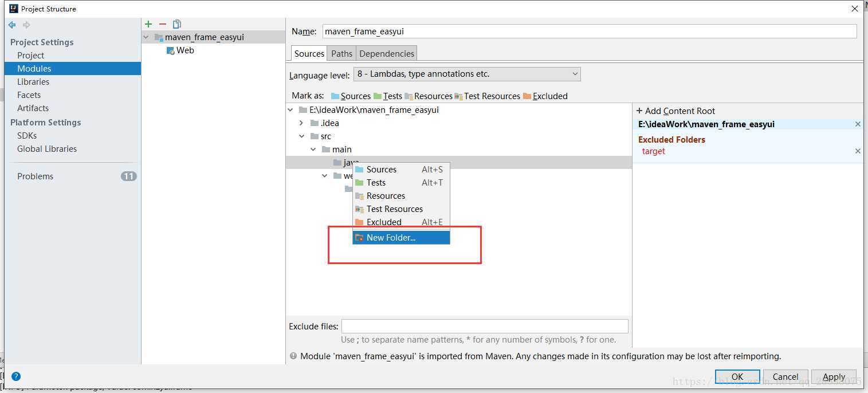Open the Language level dropdown

point(467,74)
